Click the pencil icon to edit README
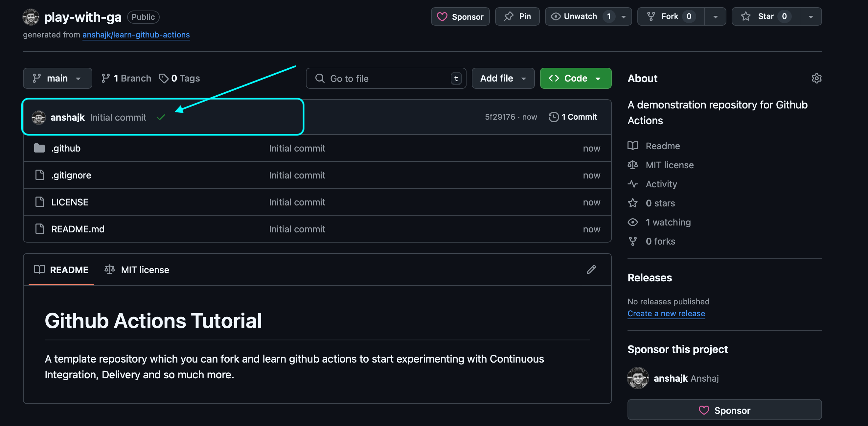 coord(591,270)
